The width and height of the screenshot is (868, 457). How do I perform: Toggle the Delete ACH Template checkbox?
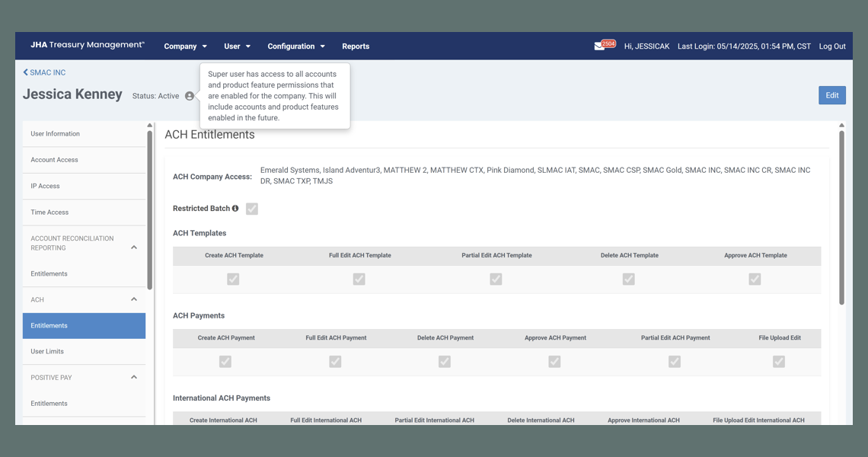(628, 280)
